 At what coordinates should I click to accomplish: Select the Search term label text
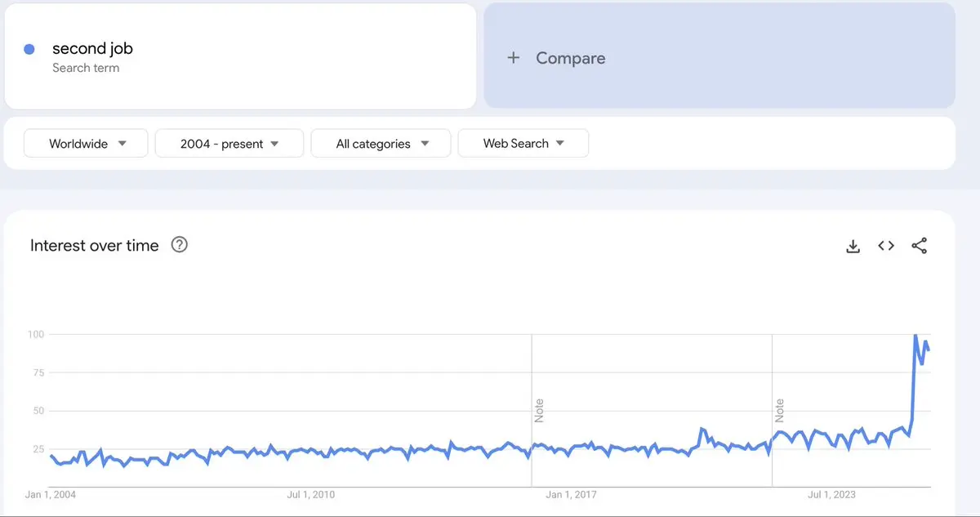tap(86, 68)
